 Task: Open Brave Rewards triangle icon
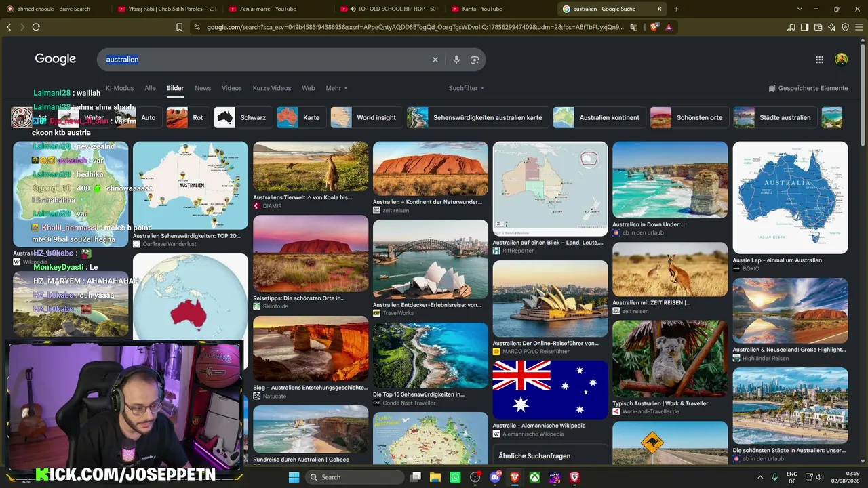[669, 27]
